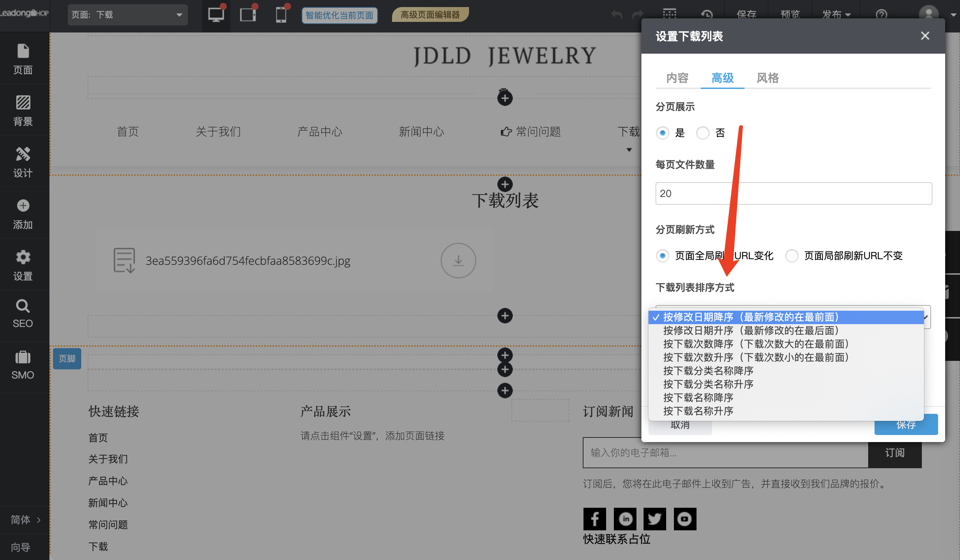This screenshot has width=960, height=560.
Task: Open the 页面: 下载 page selector dropdown
Action: coord(128,14)
